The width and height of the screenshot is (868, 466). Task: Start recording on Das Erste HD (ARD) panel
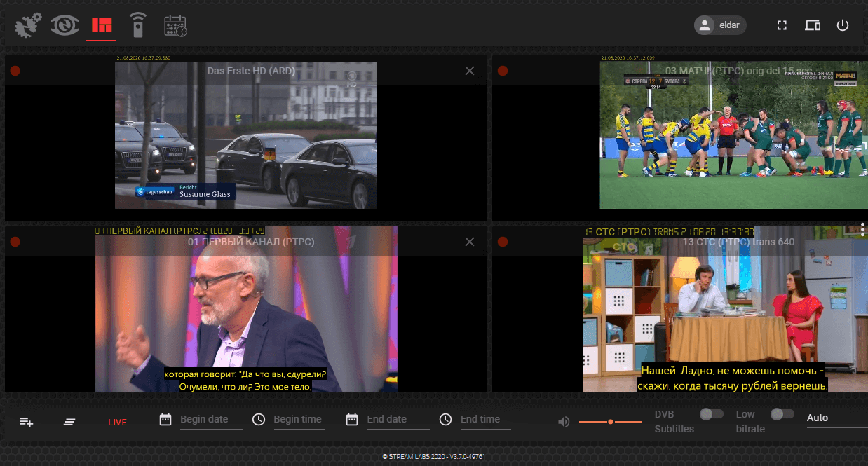point(15,71)
